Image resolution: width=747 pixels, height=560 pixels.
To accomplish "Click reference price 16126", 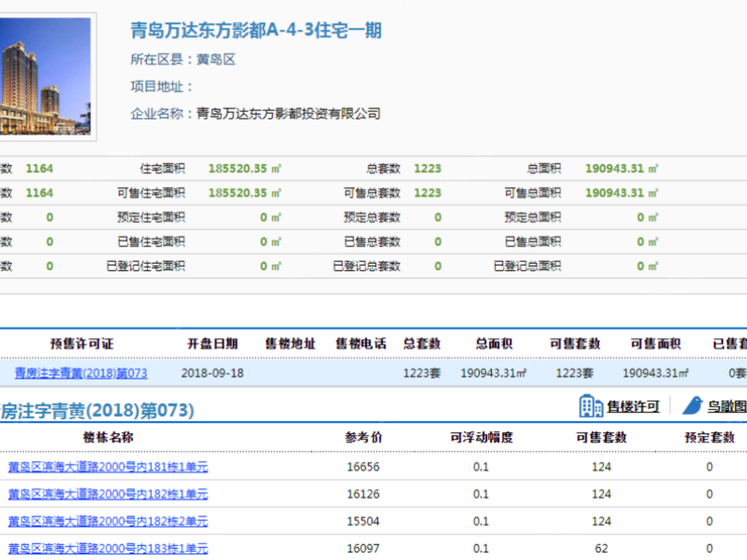I will (x=363, y=494).
